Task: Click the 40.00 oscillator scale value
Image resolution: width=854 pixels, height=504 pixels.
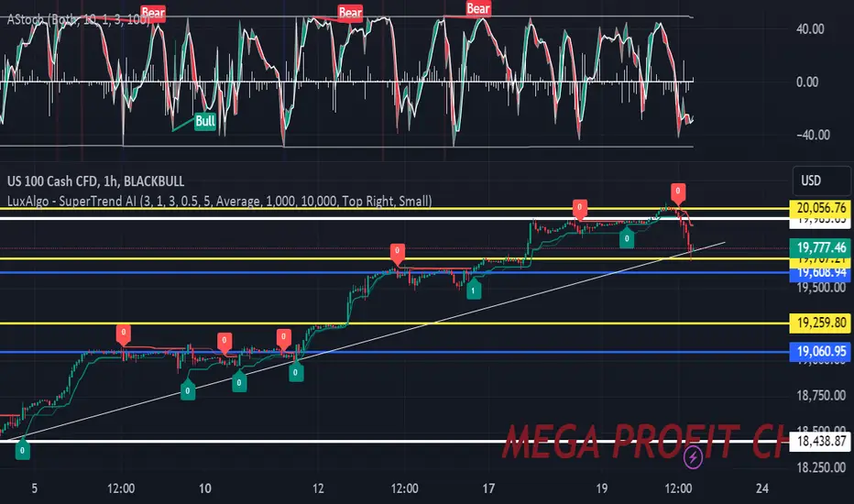Action: [x=810, y=29]
